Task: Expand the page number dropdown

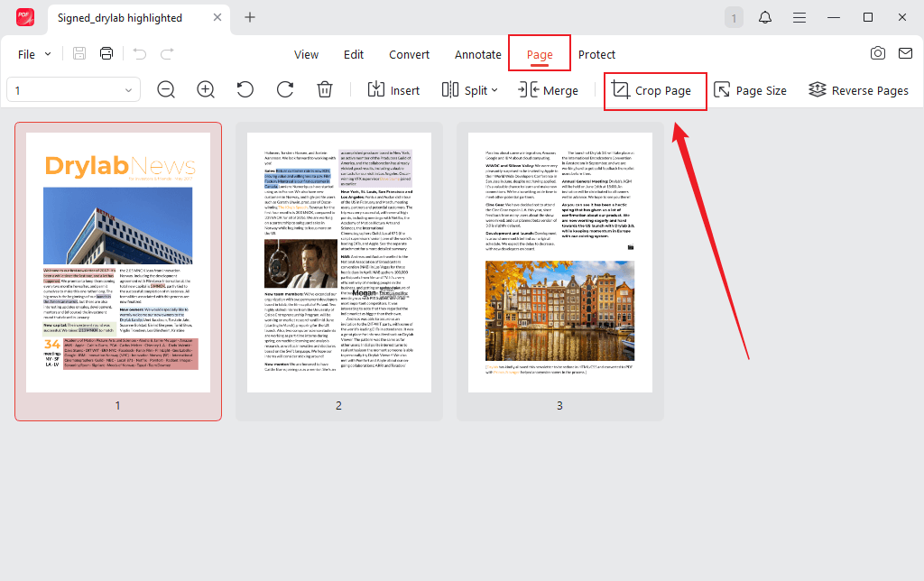Action: click(x=128, y=89)
